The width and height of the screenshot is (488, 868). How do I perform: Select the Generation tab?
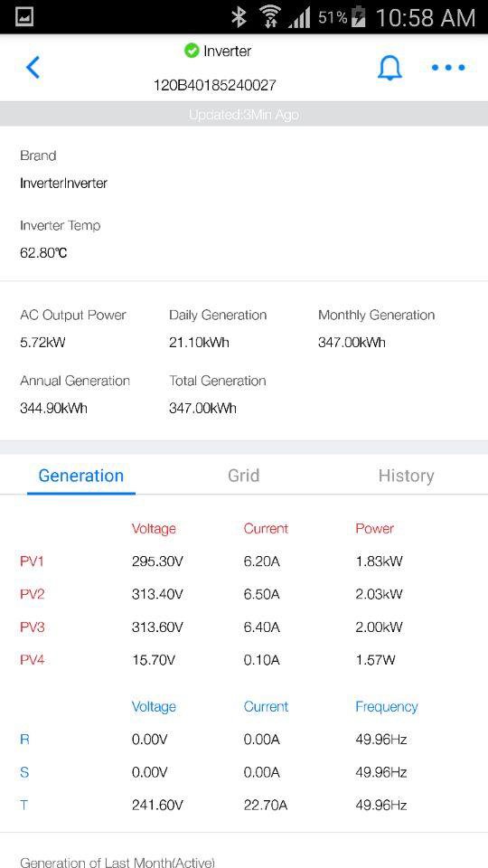tap(80, 476)
